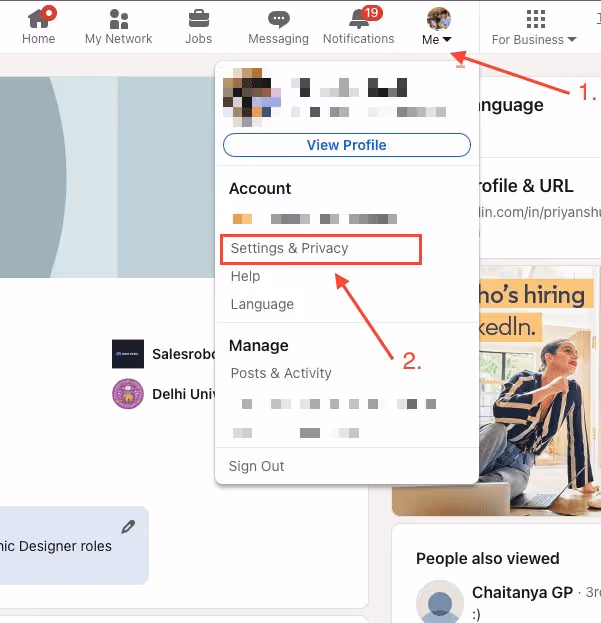Go to the Home feed icon

coord(39,19)
